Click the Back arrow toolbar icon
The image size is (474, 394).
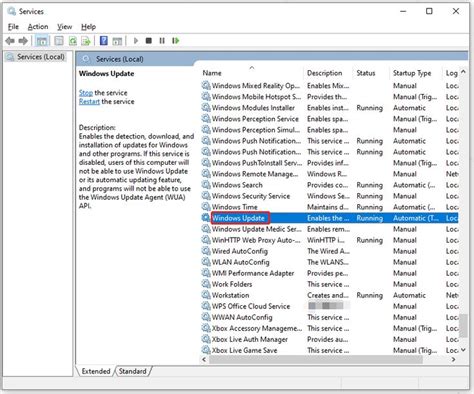click(x=10, y=41)
